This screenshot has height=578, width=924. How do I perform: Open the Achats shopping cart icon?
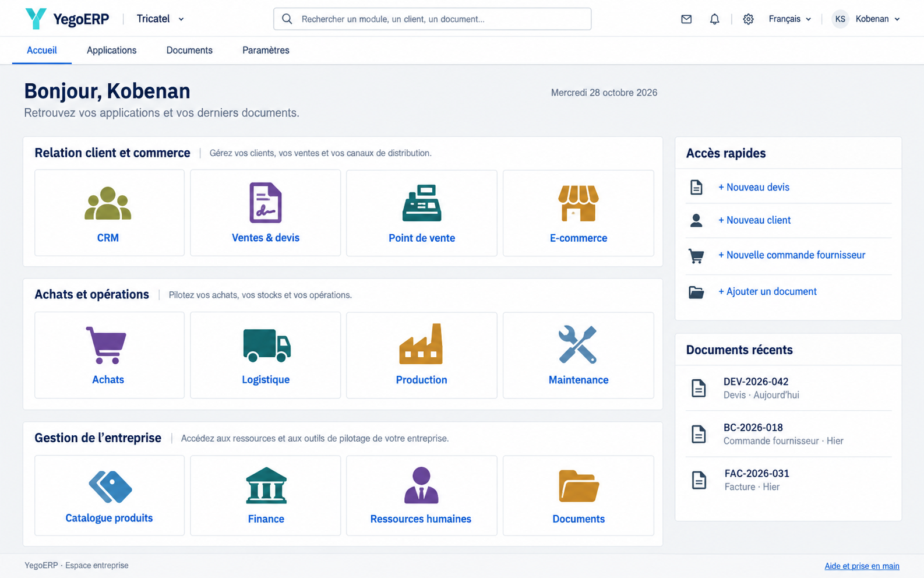point(107,345)
